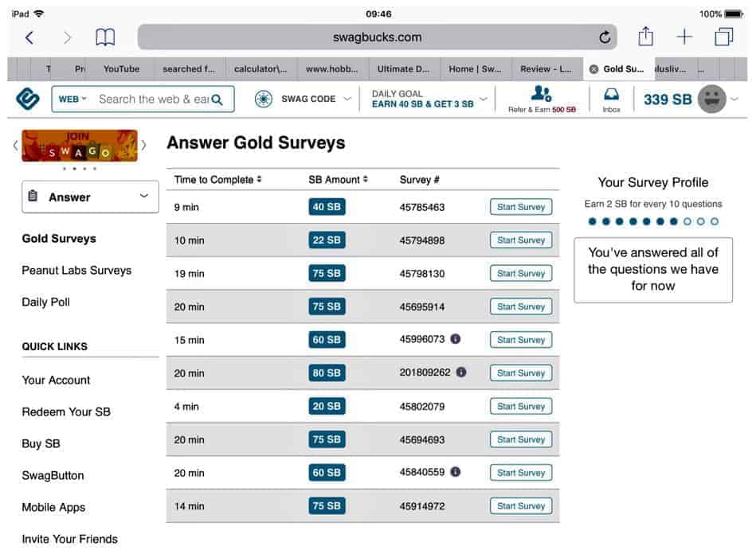Image resolution: width=756 pixels, height=554 pixels.
Task: Open Invite Your Friends link
Action: pos(70,539)
